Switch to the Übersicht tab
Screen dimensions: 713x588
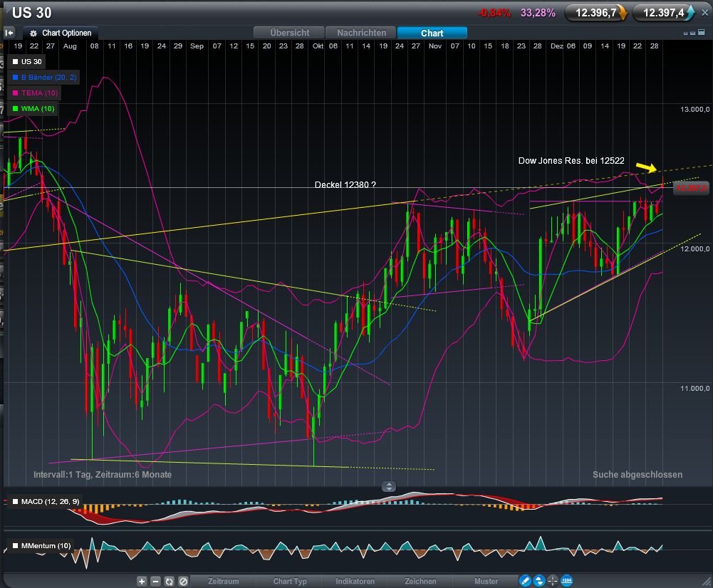tap(288, 32)
